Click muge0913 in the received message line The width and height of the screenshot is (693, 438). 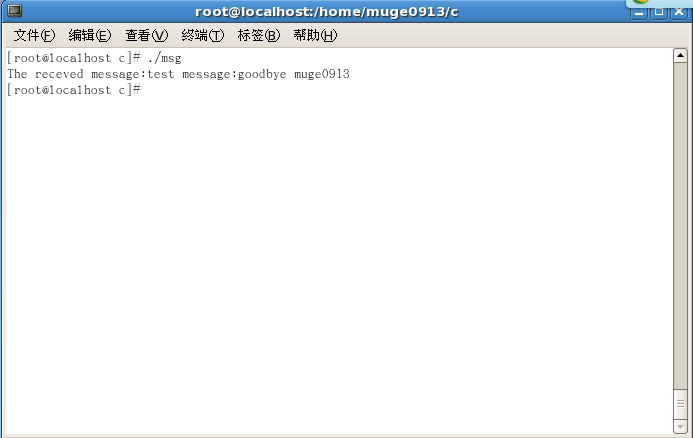tap(322, 74)
